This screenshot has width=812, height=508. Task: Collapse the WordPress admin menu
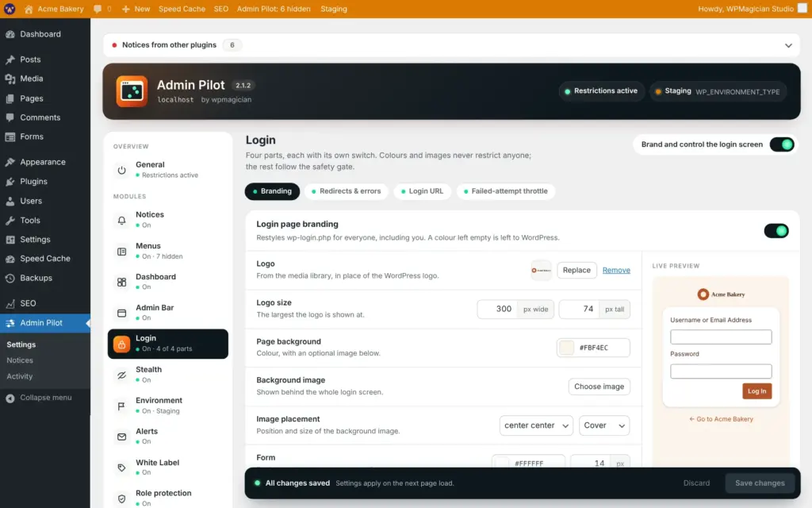(39, 398)
